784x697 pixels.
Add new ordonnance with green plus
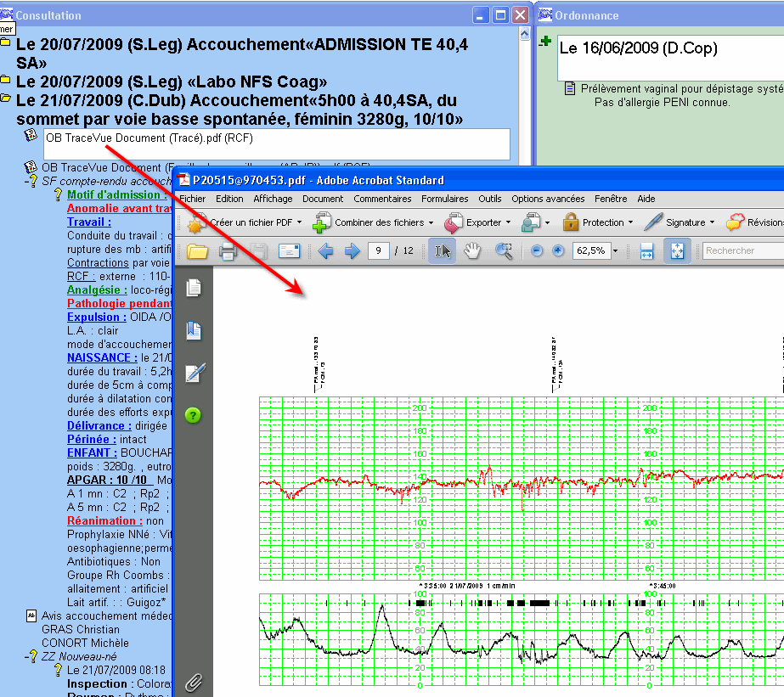click(x=545, y=42)
